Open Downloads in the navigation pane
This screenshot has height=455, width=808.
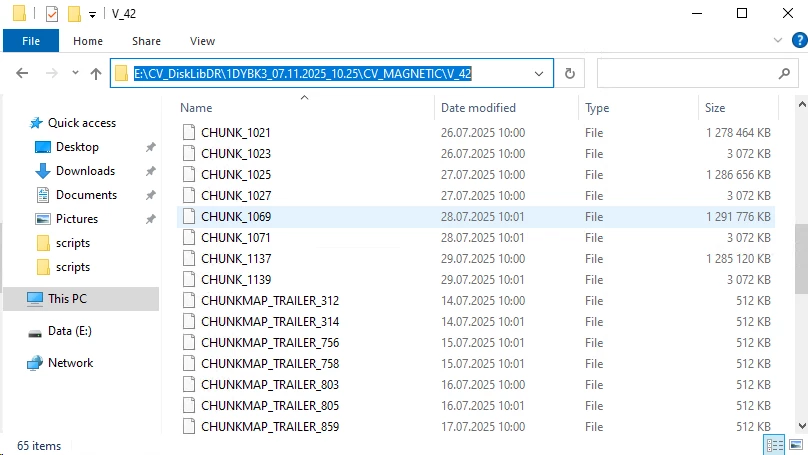tap(85, 171)
